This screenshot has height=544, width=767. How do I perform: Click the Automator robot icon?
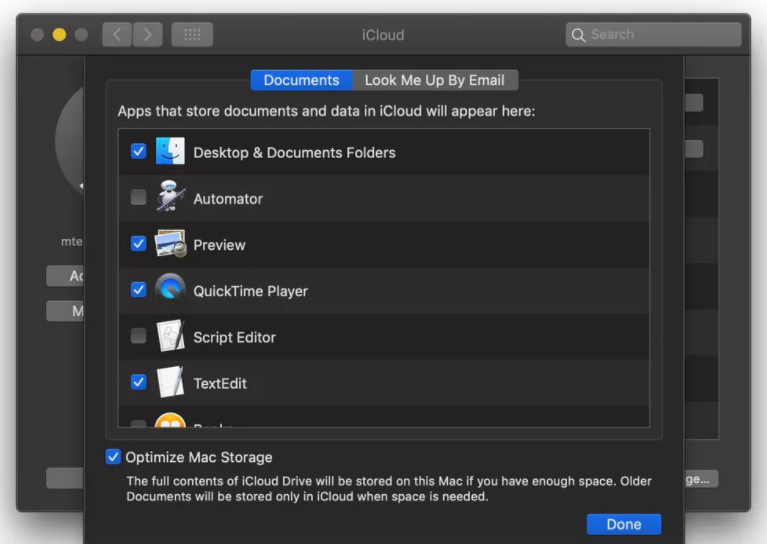(170, 196)
